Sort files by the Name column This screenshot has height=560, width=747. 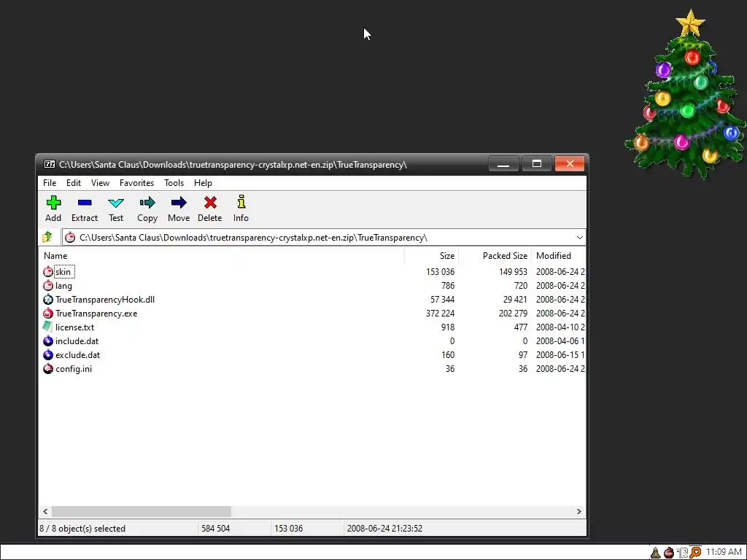[x=222, y=256]
